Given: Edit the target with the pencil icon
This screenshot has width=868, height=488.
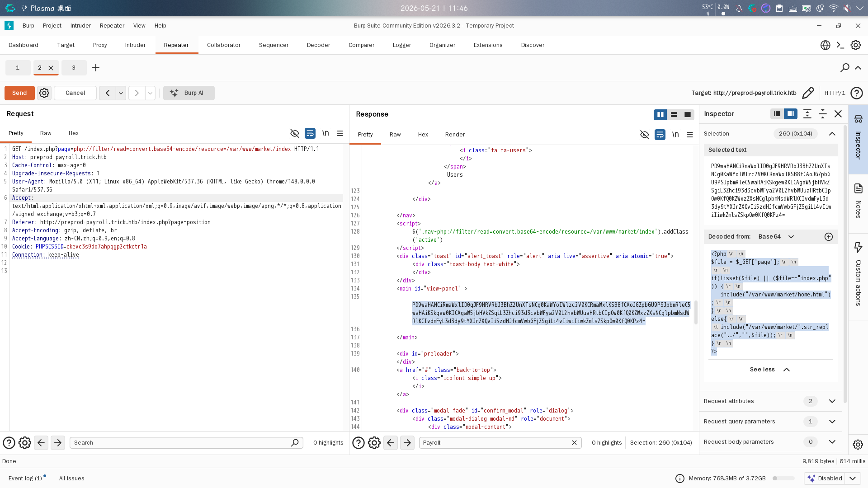Looking at the screenshot, I should 808,93.
